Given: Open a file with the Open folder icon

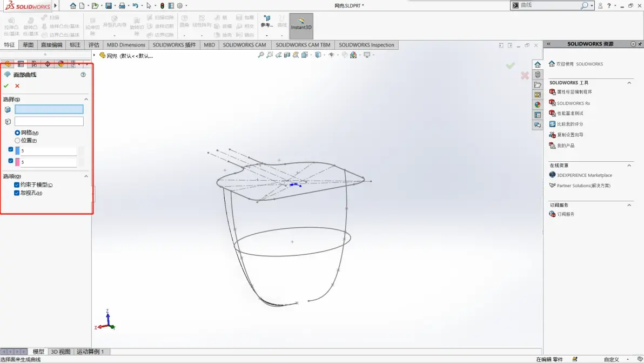Looking at the screenshot, I should [95, 6].
